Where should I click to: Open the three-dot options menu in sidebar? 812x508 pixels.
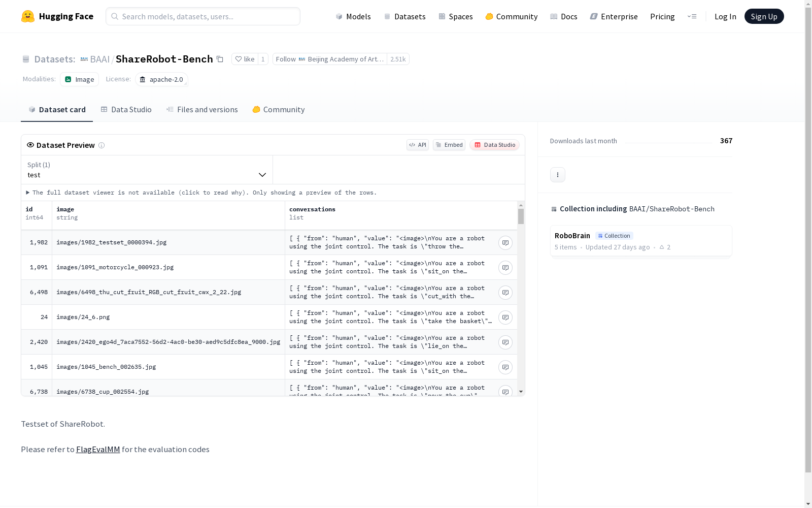(558, 175)
